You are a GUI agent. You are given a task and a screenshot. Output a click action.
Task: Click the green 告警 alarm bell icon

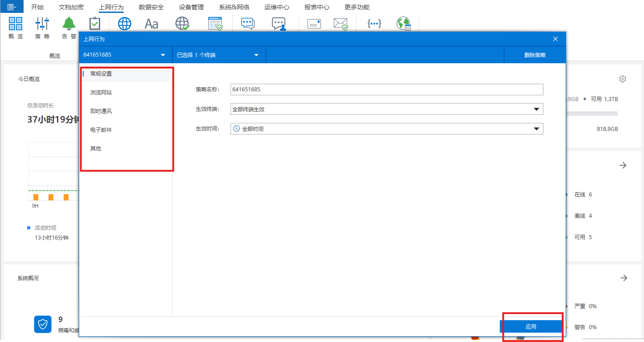click(69, 24)
